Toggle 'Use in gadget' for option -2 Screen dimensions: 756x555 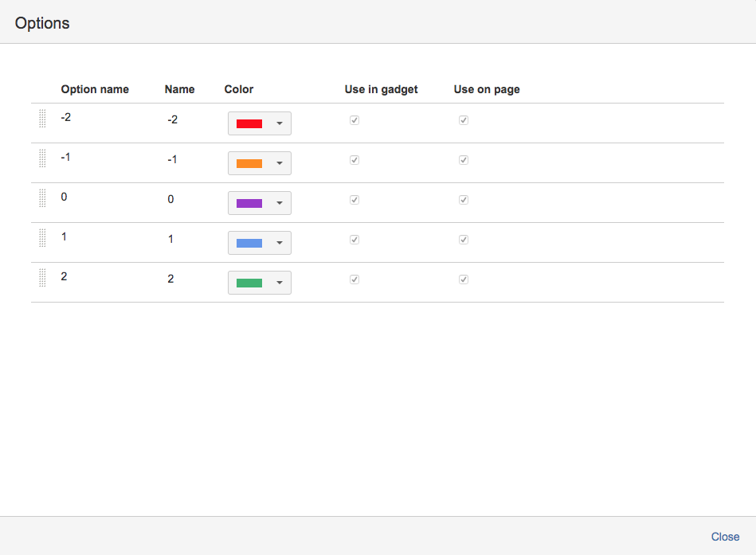(x=354, y=120)
